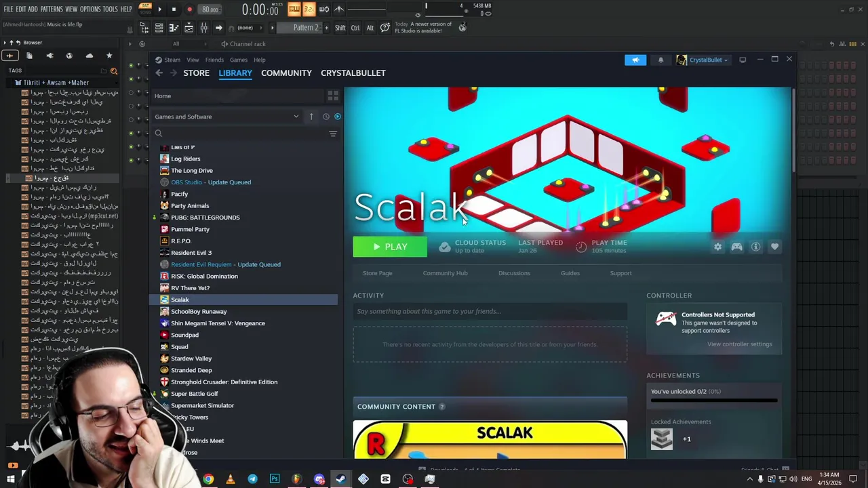Screen dimensions: 868x488
Task: Select Stardew Valley in game list
Action: [x=191, y=359]
